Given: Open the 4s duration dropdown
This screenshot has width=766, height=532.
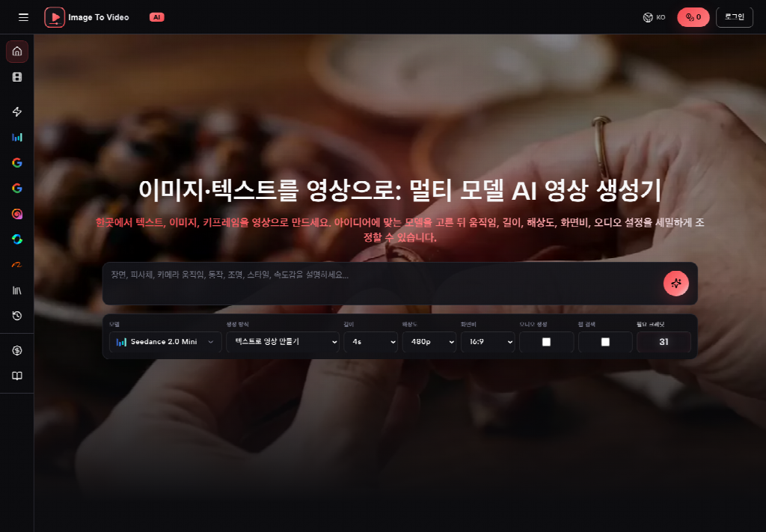Looking at the screenshot, I should coord(371,342).
